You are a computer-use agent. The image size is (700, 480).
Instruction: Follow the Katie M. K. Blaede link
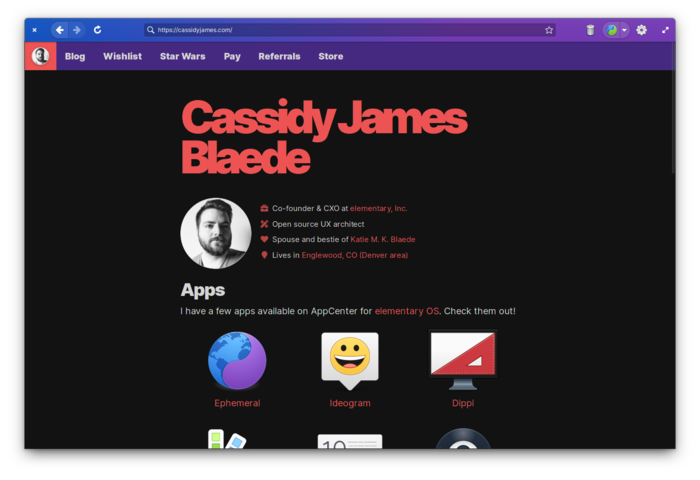[383, 239]
